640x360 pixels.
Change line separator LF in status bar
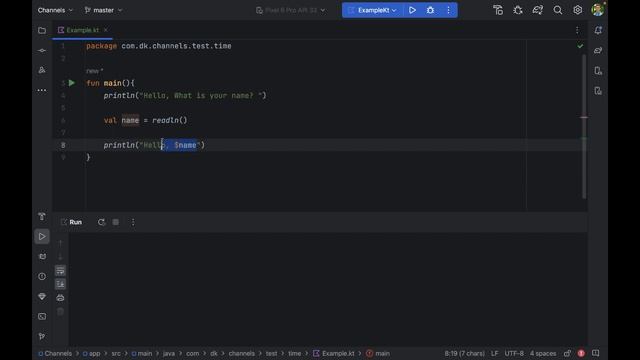click(495, 353)
